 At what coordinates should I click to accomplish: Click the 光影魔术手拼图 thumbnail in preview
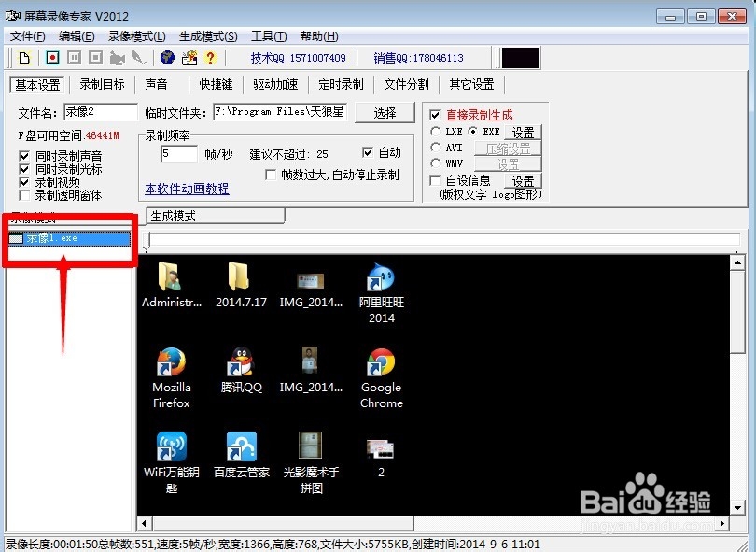click(x=310, y=445)
